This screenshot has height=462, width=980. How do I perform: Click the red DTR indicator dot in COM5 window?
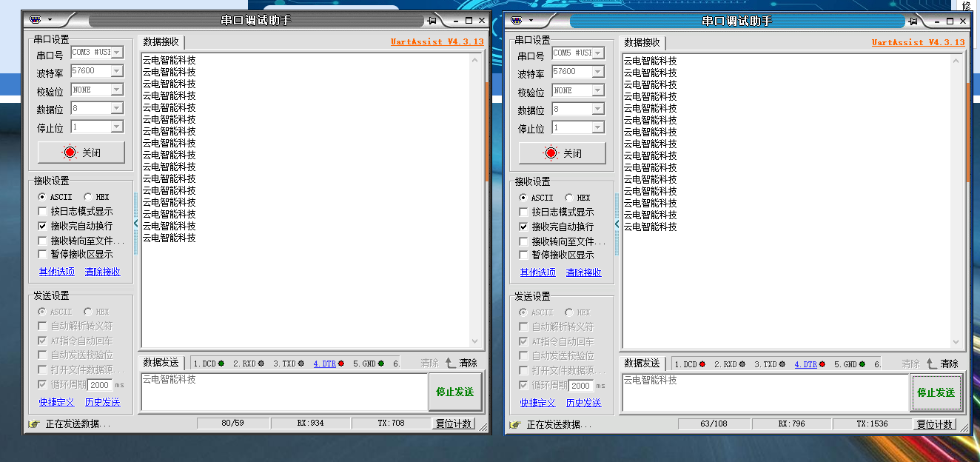[x=822, y=364]
